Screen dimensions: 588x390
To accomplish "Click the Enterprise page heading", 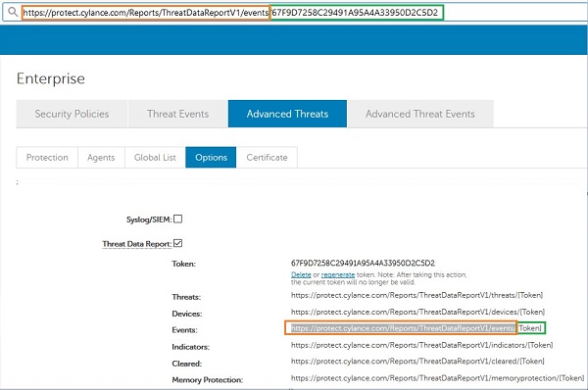I will coord(51,78).
